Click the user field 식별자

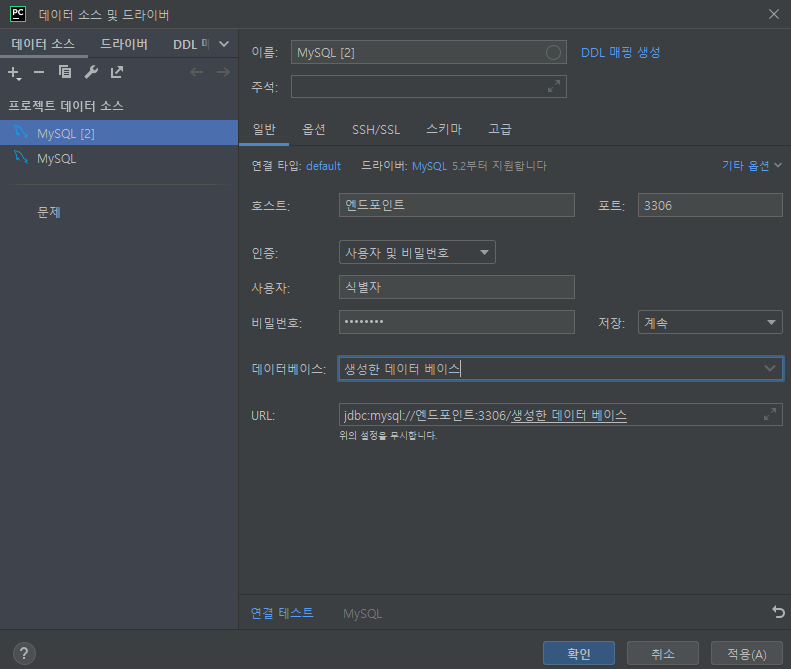tap(457, 287)
